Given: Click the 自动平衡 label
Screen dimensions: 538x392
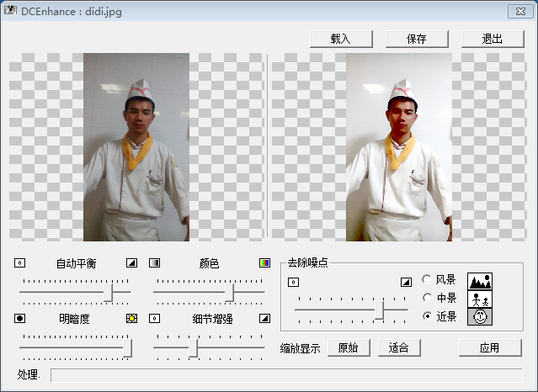Looking at the screenshot, I should [x=76, y=263].
